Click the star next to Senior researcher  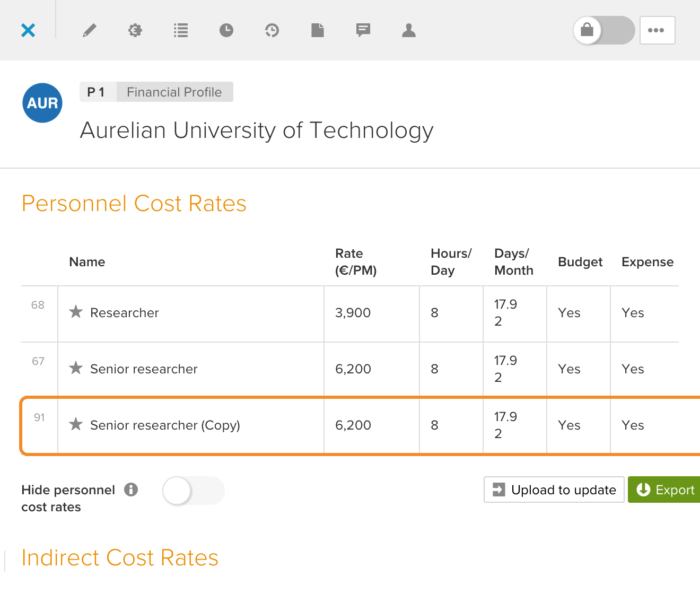point(76,368)
